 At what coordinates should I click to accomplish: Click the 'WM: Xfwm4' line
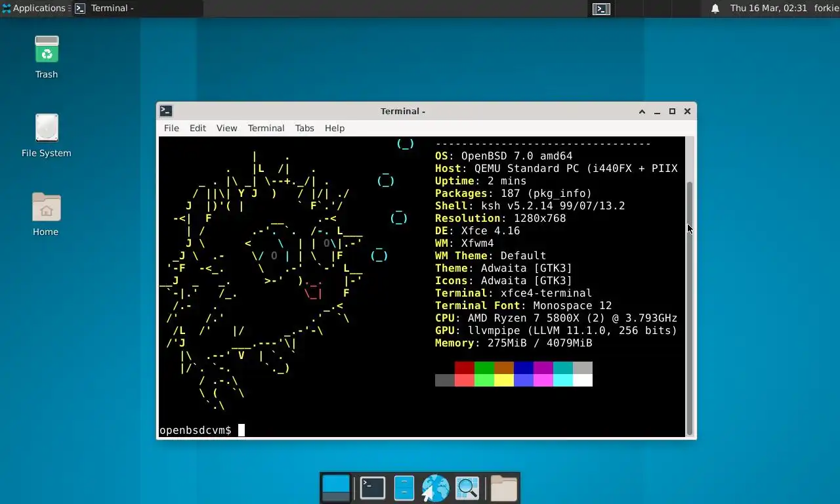click(x=464, y=243)
